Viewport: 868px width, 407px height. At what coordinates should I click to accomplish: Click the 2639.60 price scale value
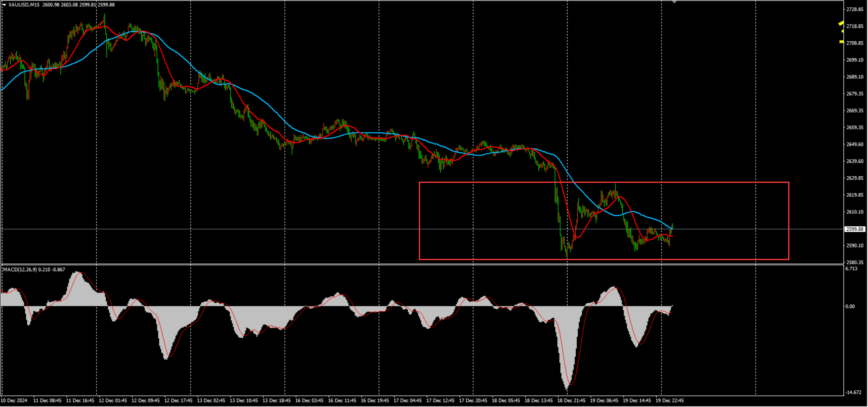[x=855, y=161]
